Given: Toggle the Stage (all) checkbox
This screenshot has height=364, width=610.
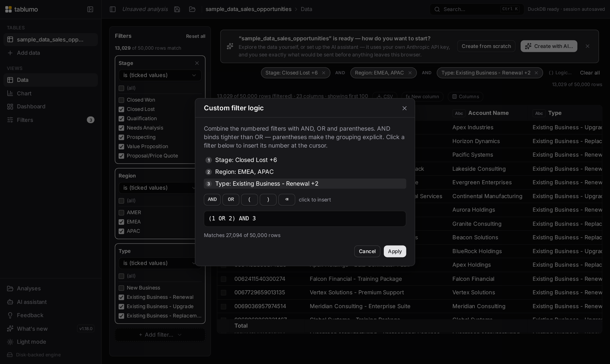Looking at the screenshot, I should pos(121,88).
